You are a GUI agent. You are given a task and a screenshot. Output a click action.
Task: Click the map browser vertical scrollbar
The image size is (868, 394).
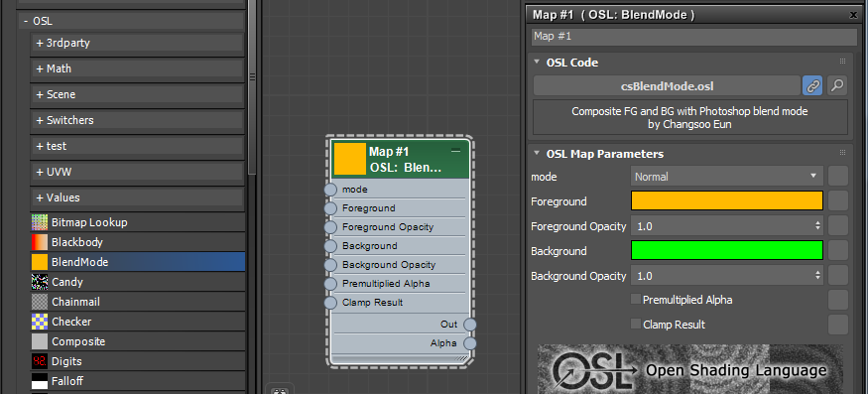[252, 87]
